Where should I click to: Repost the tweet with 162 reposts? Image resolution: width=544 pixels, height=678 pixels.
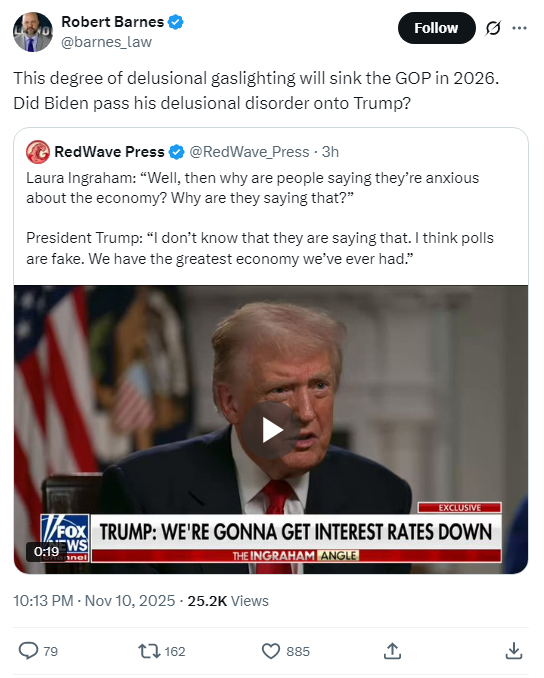point(161,651)
